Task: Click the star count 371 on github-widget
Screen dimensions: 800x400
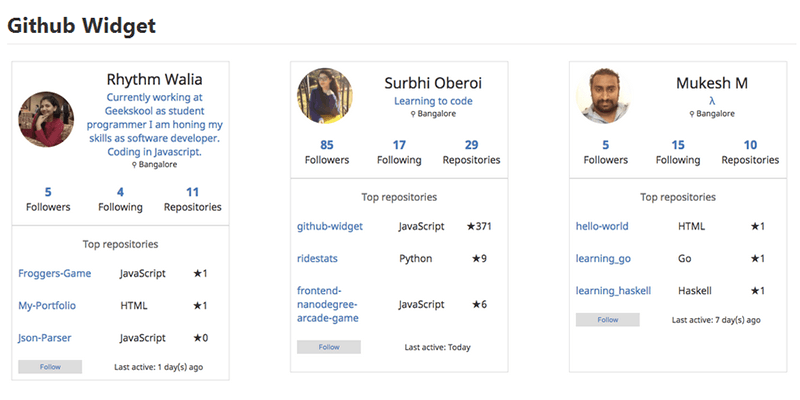Action: [479, 226]
